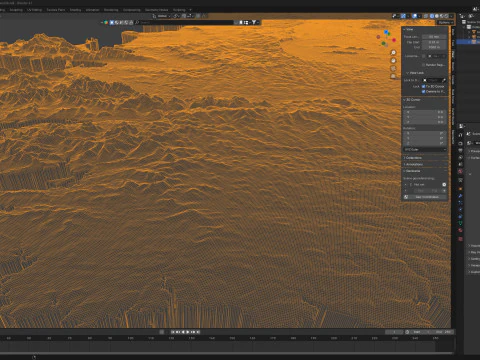Jump to timeline end frame button
The width and height of the screenshot is (480, 360).
(x=197, y=332)
